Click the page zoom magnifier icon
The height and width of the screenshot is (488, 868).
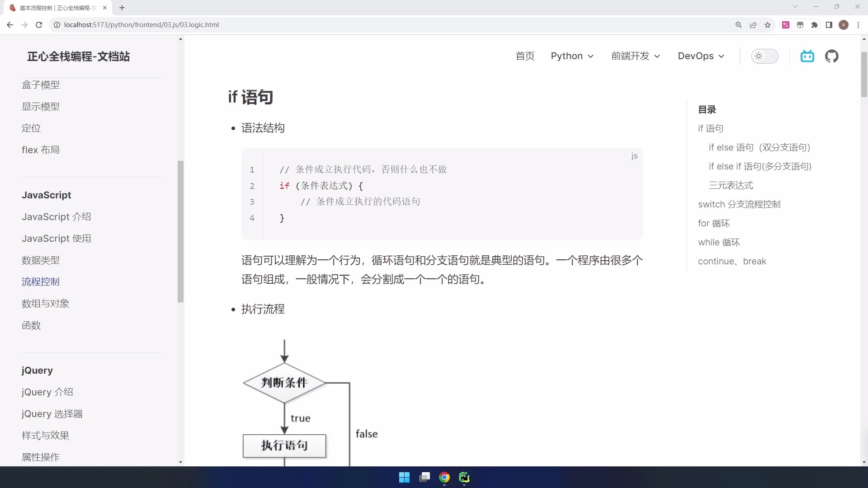pyautogui.click(x=739, y=25)
